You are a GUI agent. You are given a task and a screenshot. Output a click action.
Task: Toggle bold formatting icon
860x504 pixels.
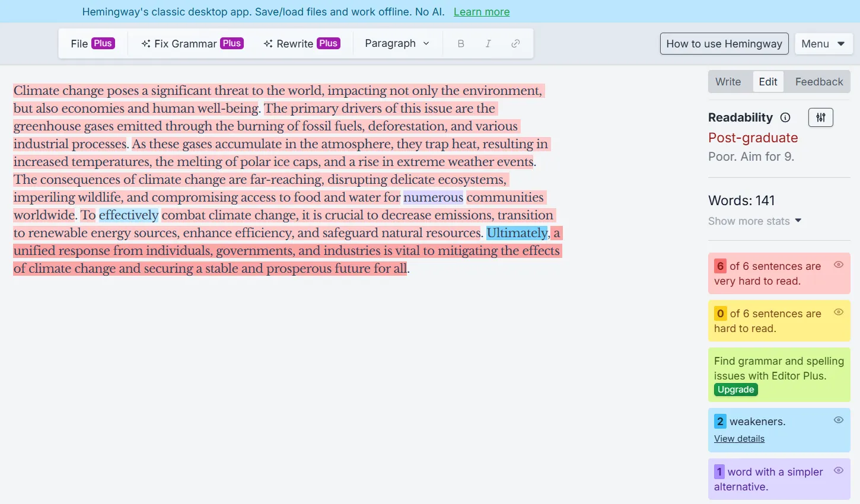pos(461,43)
